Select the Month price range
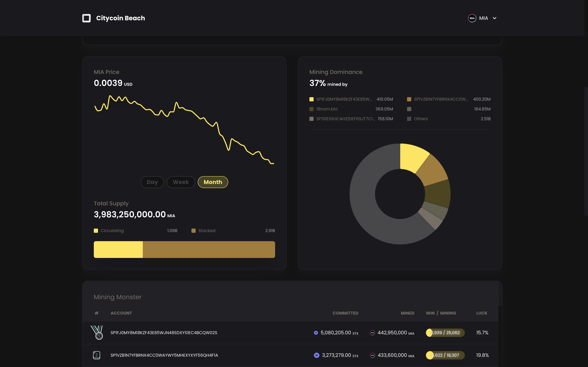 pos(213,182)
